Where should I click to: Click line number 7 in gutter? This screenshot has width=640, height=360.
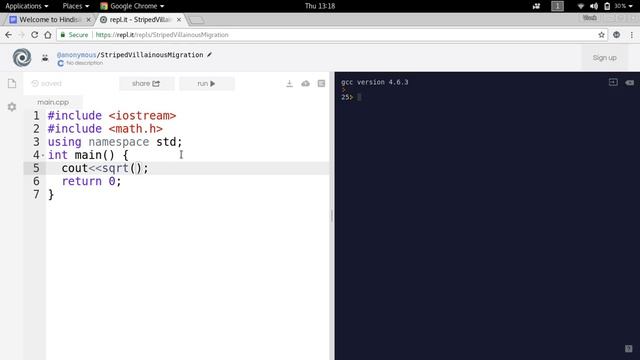coord(36,194)
